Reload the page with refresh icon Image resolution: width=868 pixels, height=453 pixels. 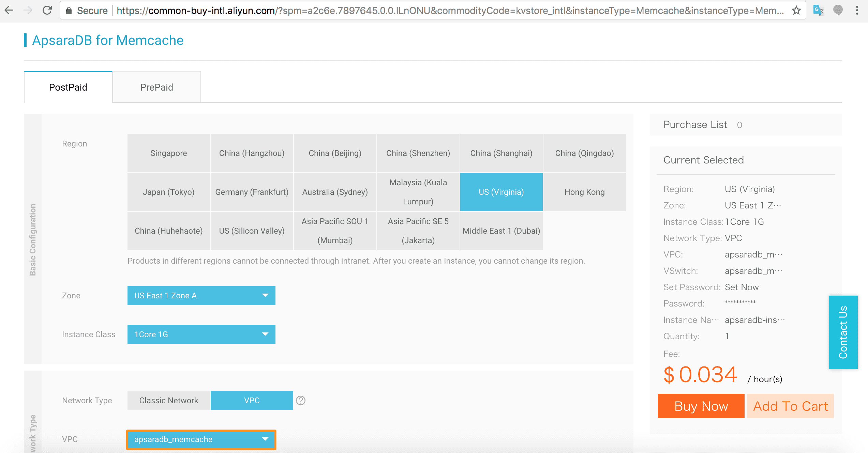point(47,11)
